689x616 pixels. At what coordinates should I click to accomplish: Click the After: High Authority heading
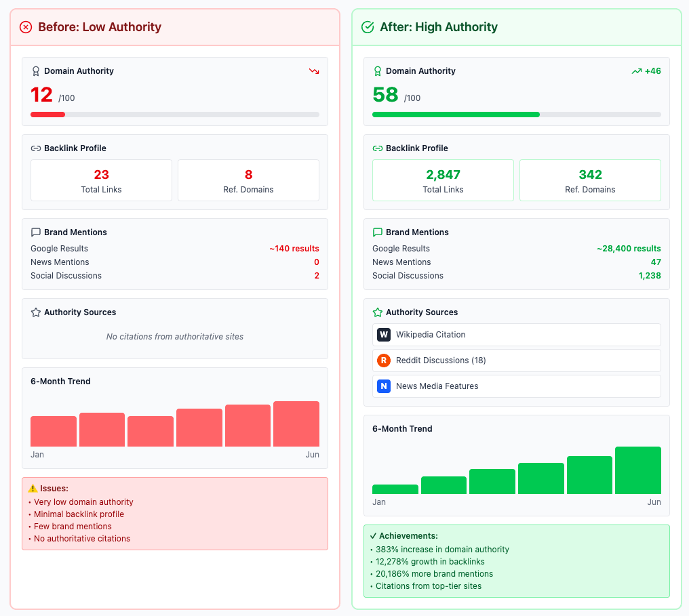click(x=439, y=27)
